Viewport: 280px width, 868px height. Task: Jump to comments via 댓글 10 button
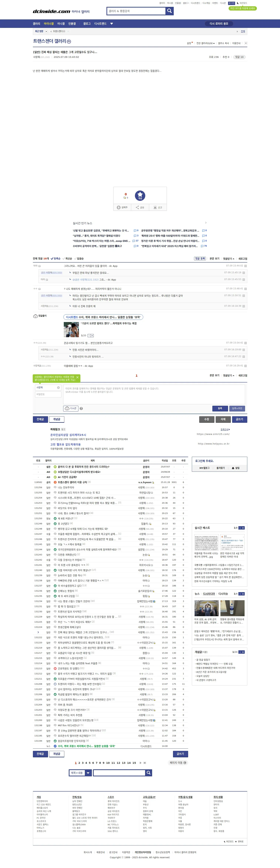[239, 57]
